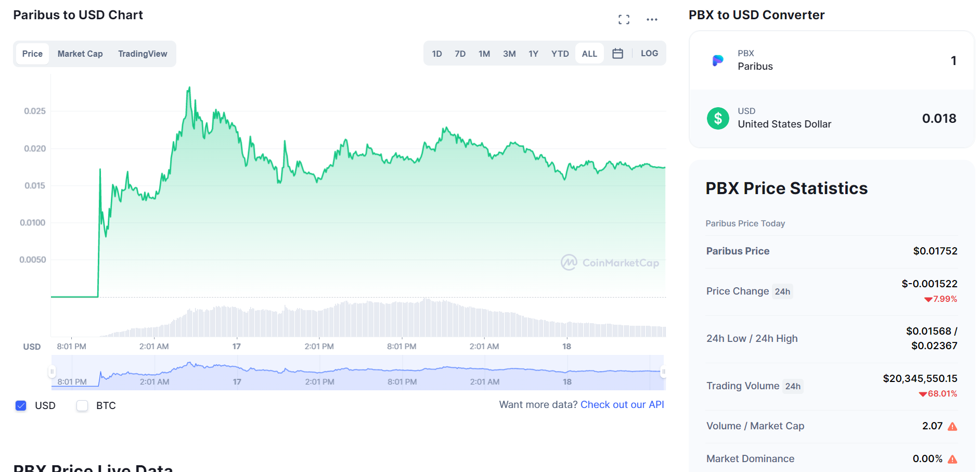Click the Paribus to USD Chart heading
Image resolution: width=980 pixels, height=472 pixels.
point(78,15)
